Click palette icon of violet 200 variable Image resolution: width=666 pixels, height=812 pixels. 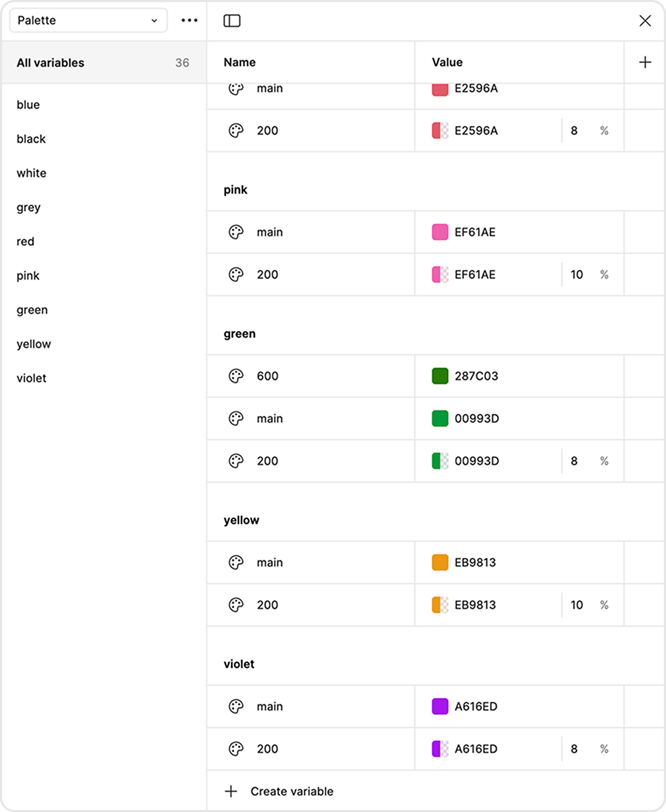236,749
